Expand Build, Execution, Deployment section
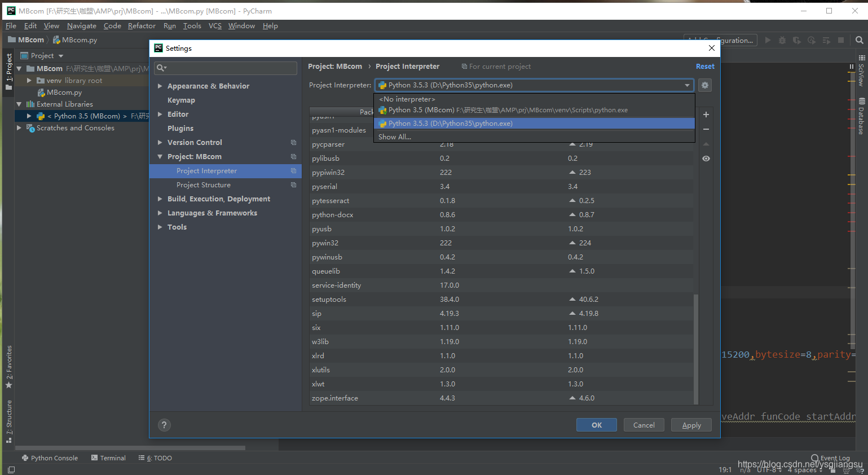868x475 pixels. click(160, 199)
